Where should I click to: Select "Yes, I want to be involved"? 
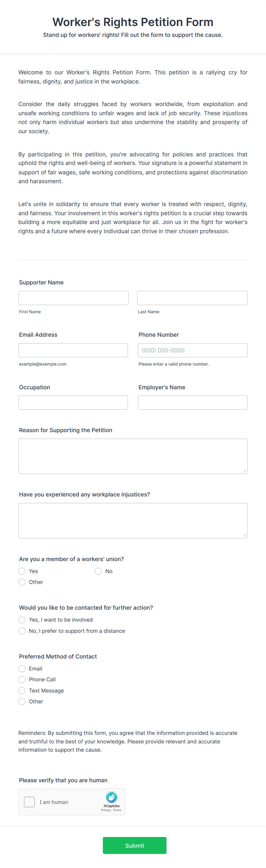tap(21, 620)
